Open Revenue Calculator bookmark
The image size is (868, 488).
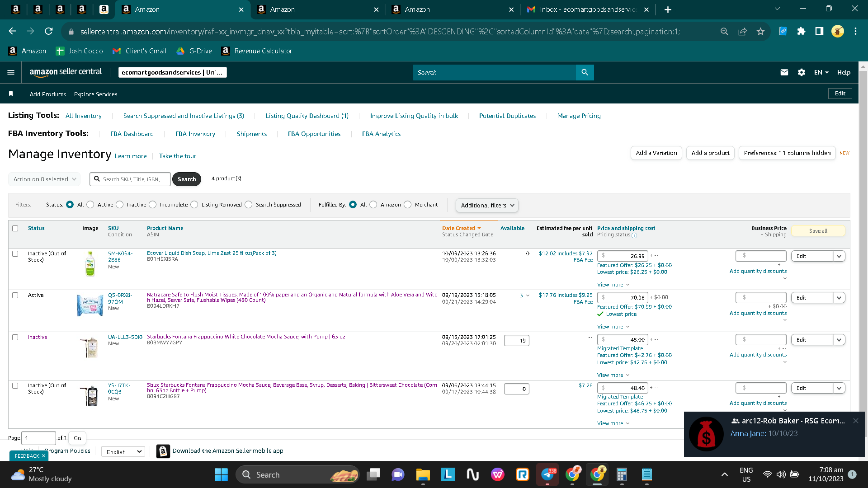(256, 51)
